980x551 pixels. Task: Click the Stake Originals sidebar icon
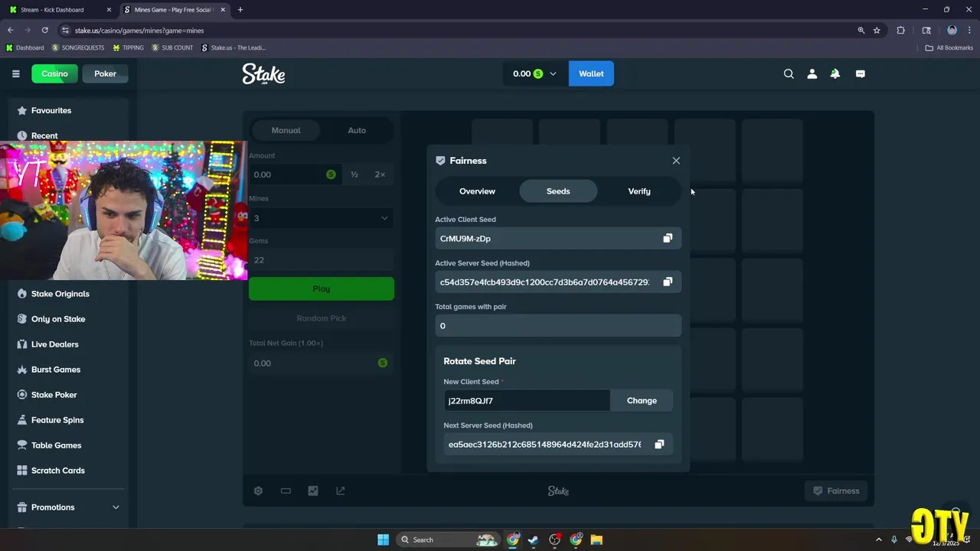click(22, 294)
